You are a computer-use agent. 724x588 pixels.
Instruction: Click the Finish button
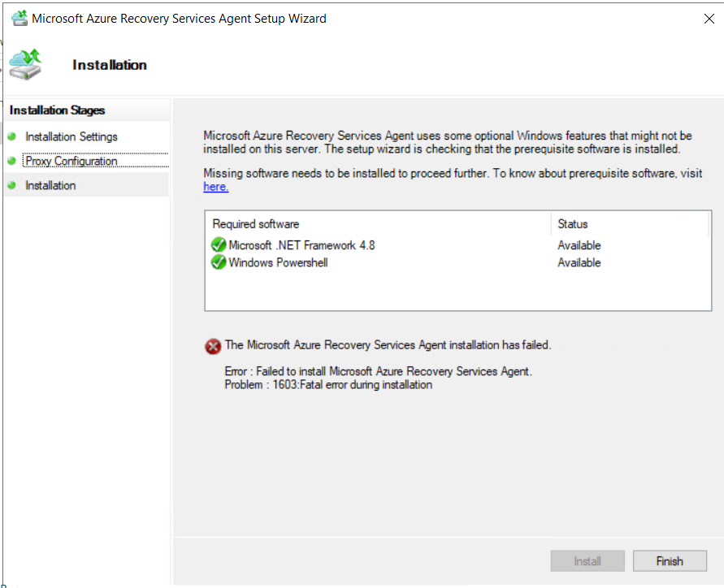[x=670, y=560]
